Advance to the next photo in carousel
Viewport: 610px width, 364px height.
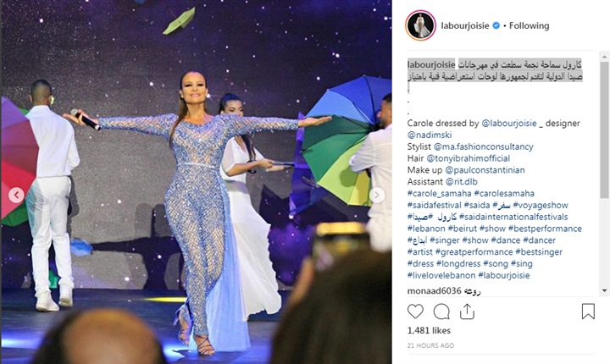(376, 196)
